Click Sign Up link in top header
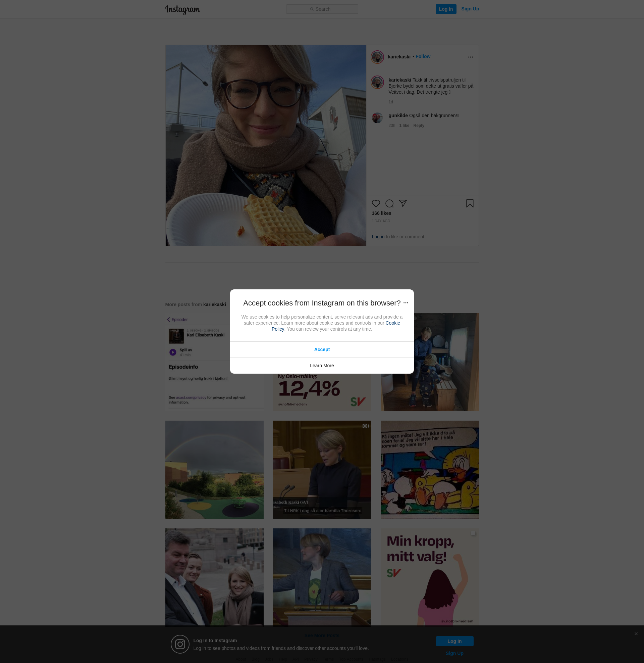Image resolution: width=644 pixels, height=663 pixels. (x=470, y=9)
